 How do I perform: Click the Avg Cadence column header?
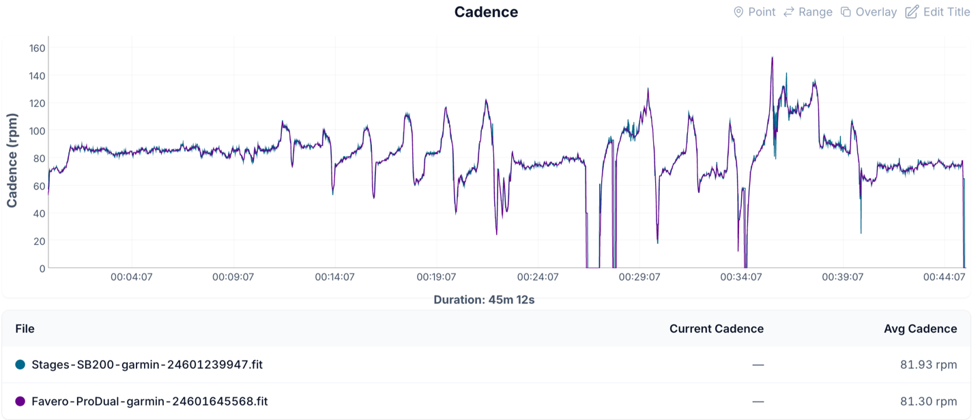tap(921, 329)
